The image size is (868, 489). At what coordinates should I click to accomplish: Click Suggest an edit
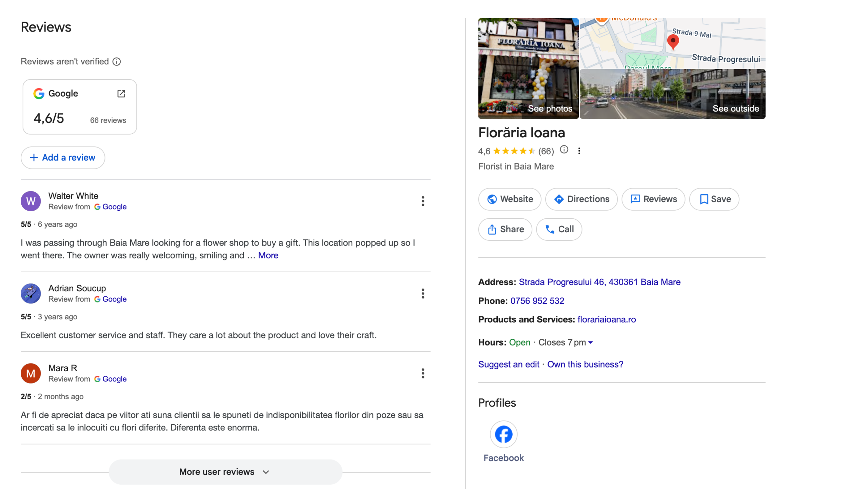point(509,365)
